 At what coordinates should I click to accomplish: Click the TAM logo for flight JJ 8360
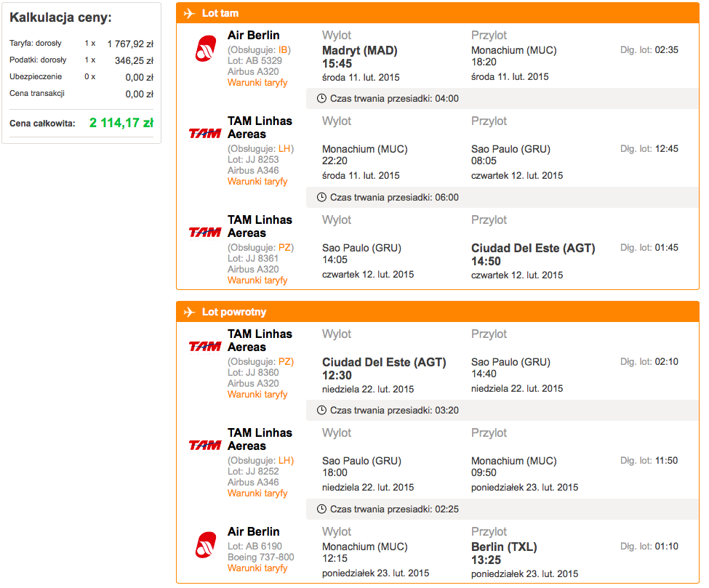(205, 346)
